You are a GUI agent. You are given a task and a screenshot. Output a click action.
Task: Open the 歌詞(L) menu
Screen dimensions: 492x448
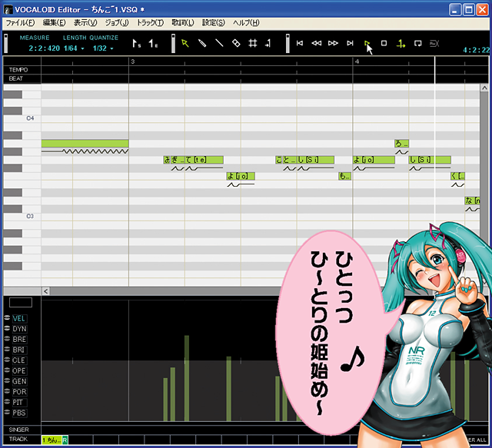click(183, 23)
